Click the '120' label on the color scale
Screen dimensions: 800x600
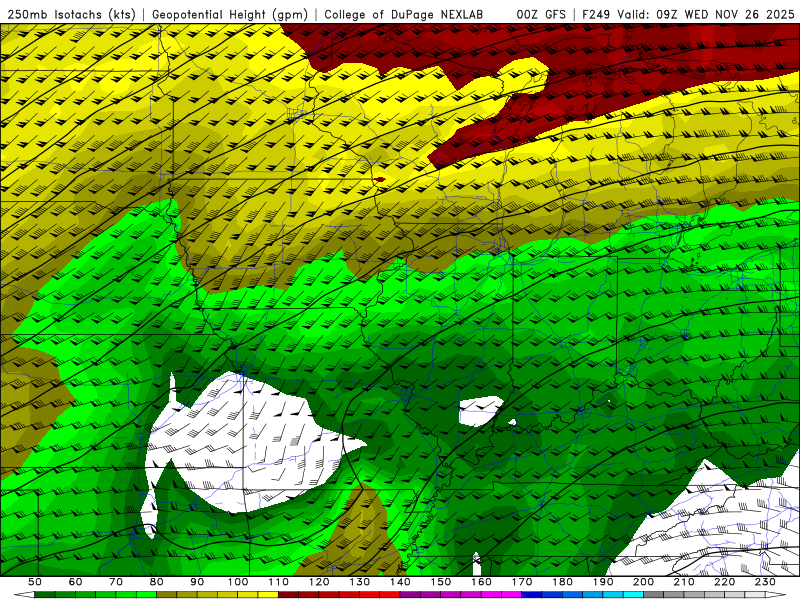(319, 582)
